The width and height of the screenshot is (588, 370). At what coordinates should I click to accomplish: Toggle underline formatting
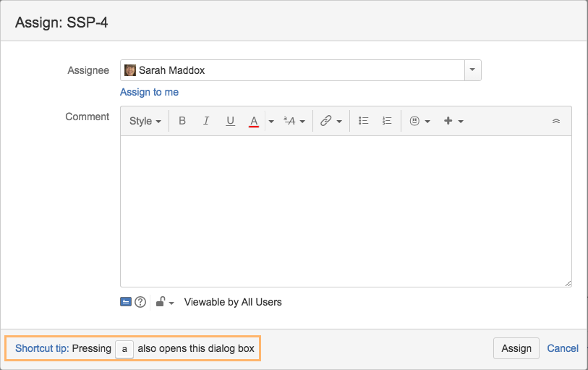(230, 121)
